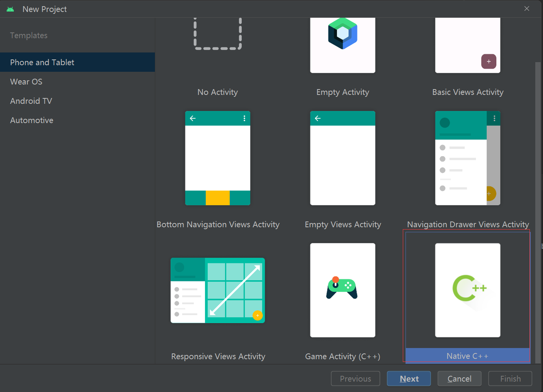The height and width of the screenshot is (392, 543).
Task: Select the Game Activity controller icon
Action: (342, 288)
